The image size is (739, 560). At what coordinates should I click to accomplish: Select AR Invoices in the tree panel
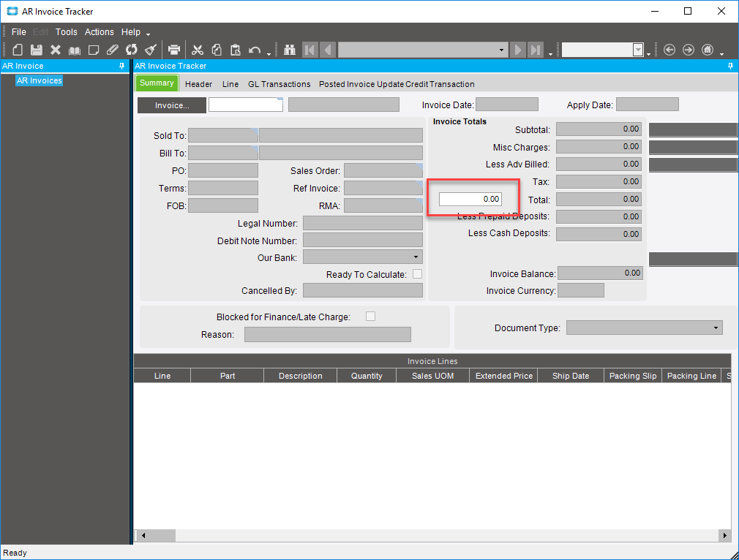coord(40,80)
